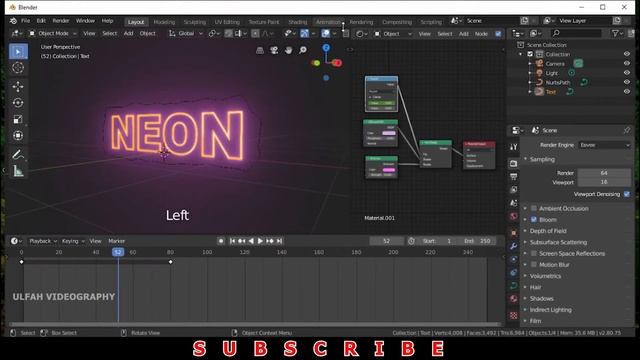
Task: Click the Z axis on navigation gizmo
Action: pos(326,48)
